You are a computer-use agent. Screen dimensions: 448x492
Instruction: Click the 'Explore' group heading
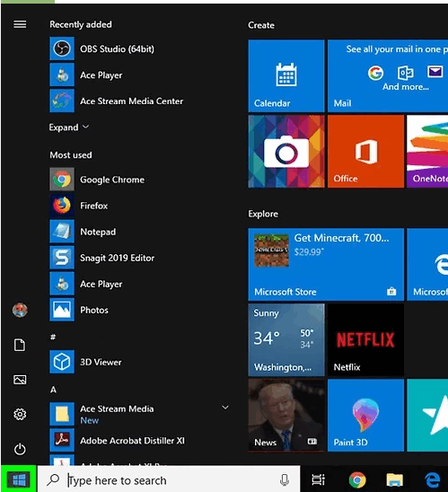(x=263, y=214)
